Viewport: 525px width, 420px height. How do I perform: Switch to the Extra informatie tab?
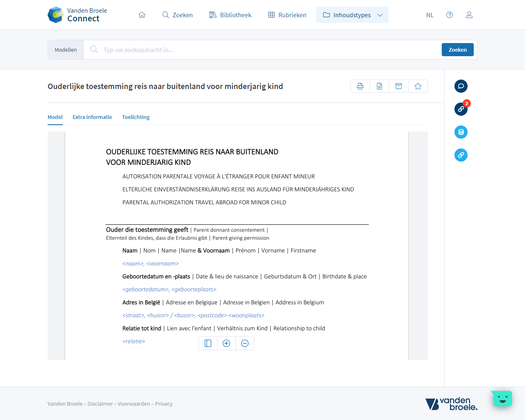[92, 117]
